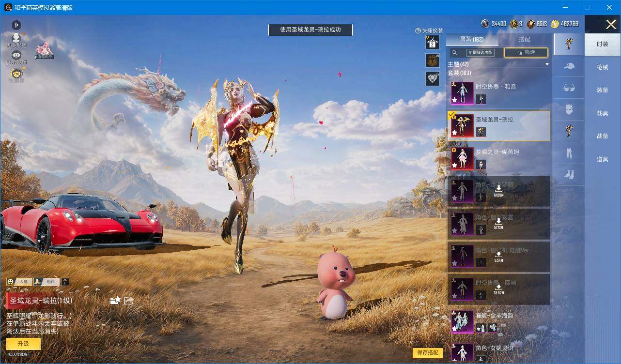Open the 枪械 firearms menu

tap(603, 67)
